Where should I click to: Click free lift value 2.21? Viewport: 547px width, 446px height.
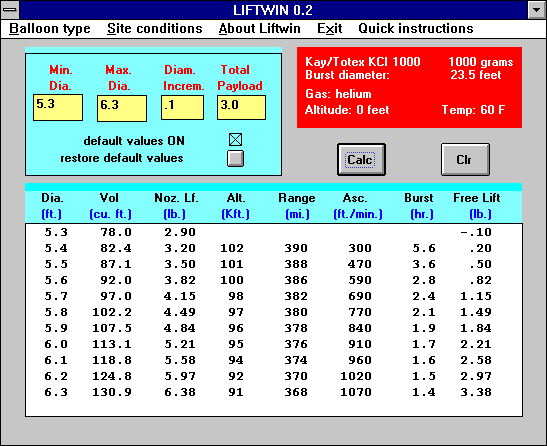(476, 344)
